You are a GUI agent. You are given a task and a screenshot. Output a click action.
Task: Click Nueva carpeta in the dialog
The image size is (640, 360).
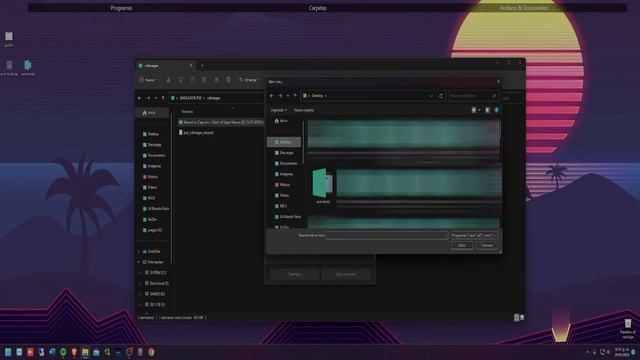click(x=304, y=110)
